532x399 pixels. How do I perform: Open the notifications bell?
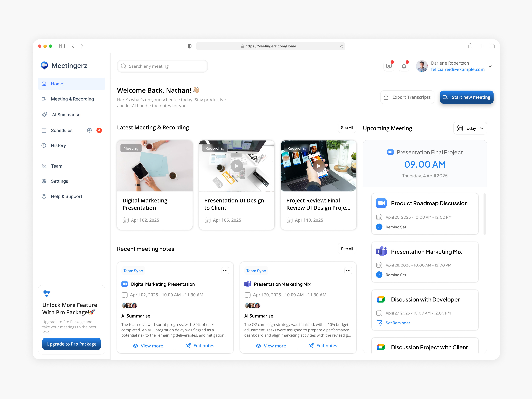(x=404, y=66)
